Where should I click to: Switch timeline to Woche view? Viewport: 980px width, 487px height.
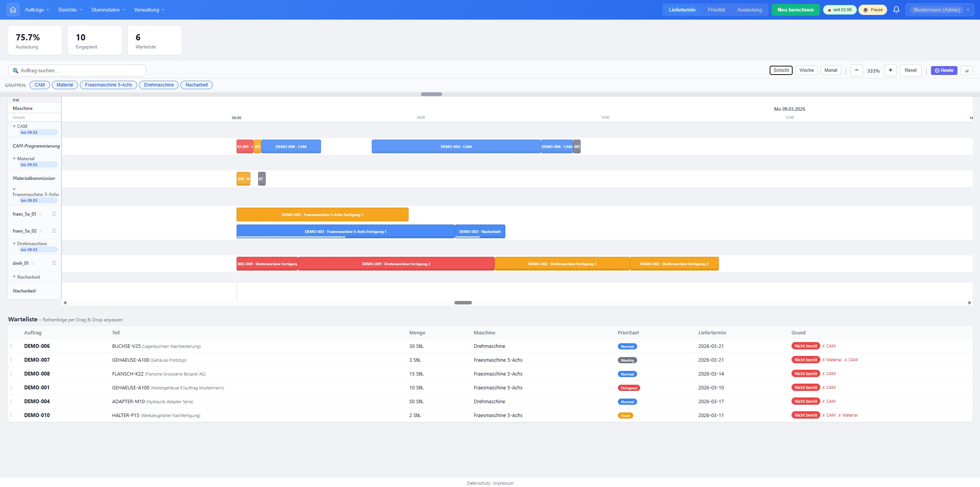click(x=806, y=70)
